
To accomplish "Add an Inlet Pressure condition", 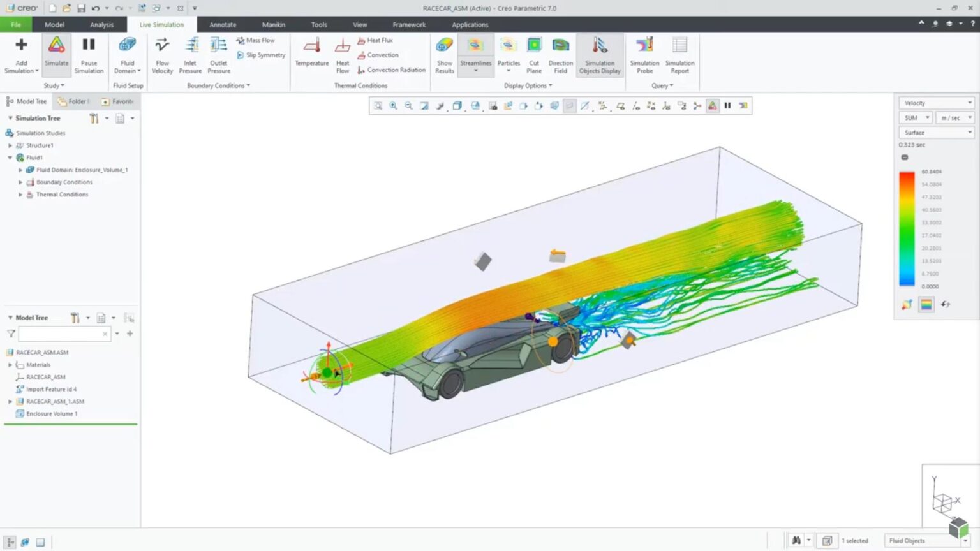I will 190,54.
